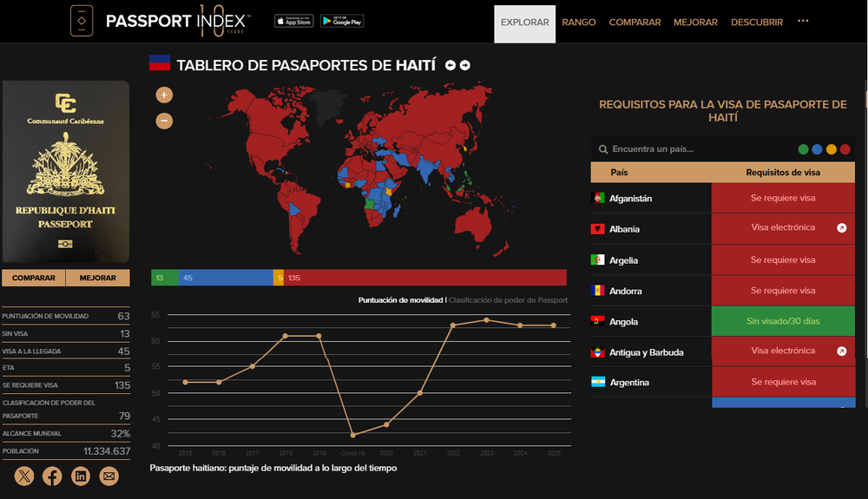Viewport: 868px width, 499px height.
Task: Open the Google Play download badge
Action: click(341, 21)
